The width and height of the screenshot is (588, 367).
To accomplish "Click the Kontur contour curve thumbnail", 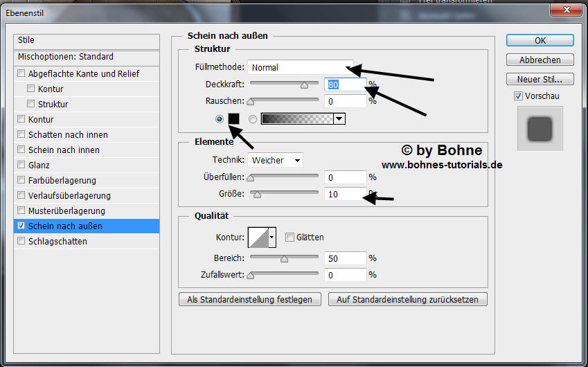I will 258,238.
